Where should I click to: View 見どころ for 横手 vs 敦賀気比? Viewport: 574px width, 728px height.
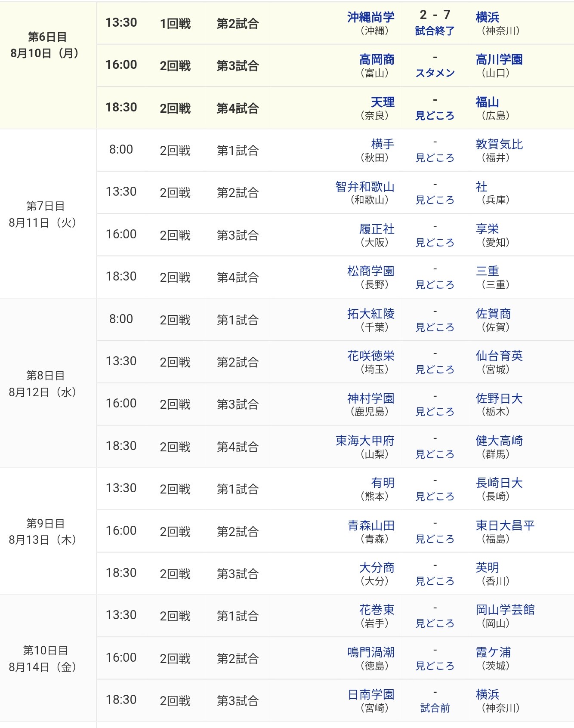[435, 158]
